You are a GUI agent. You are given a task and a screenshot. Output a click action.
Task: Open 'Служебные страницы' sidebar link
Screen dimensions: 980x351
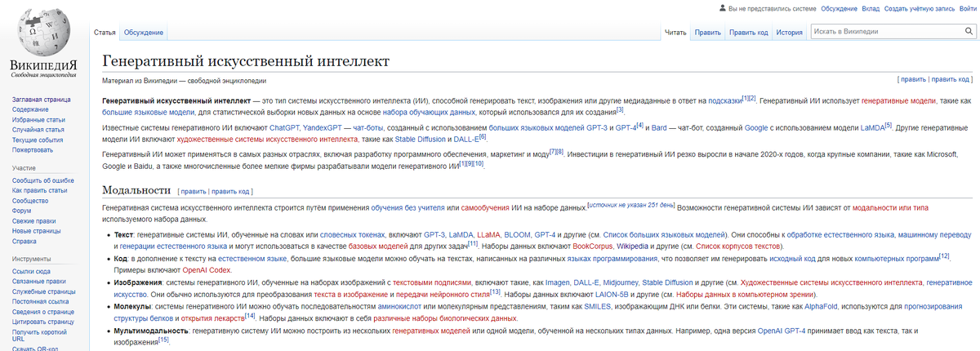(x=42, y=291)
